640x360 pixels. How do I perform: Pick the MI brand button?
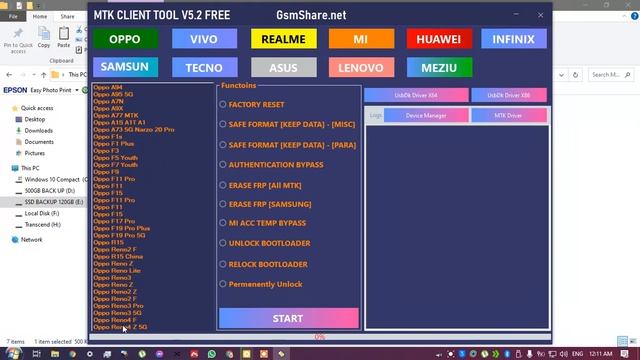[x=361, y=39]
